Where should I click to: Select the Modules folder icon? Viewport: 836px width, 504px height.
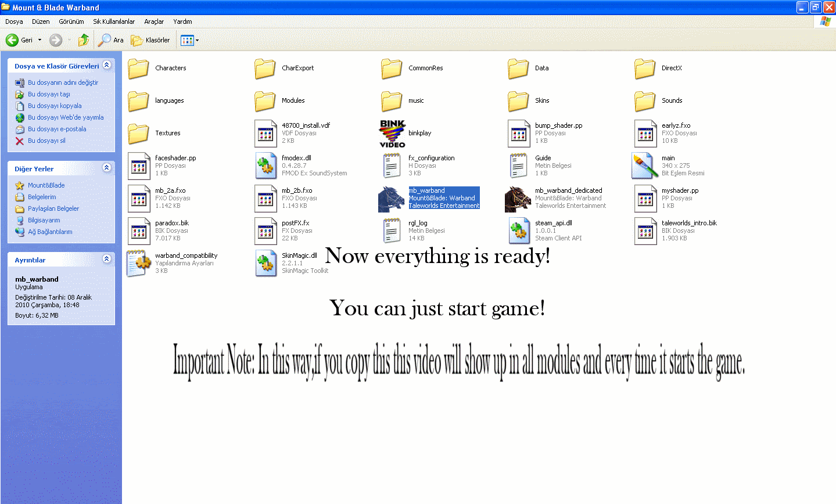[x=265, y=101]
